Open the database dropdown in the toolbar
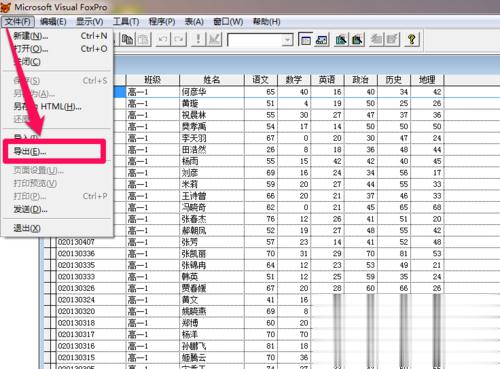This screenshot has height=369, width=500. point(287,40)
